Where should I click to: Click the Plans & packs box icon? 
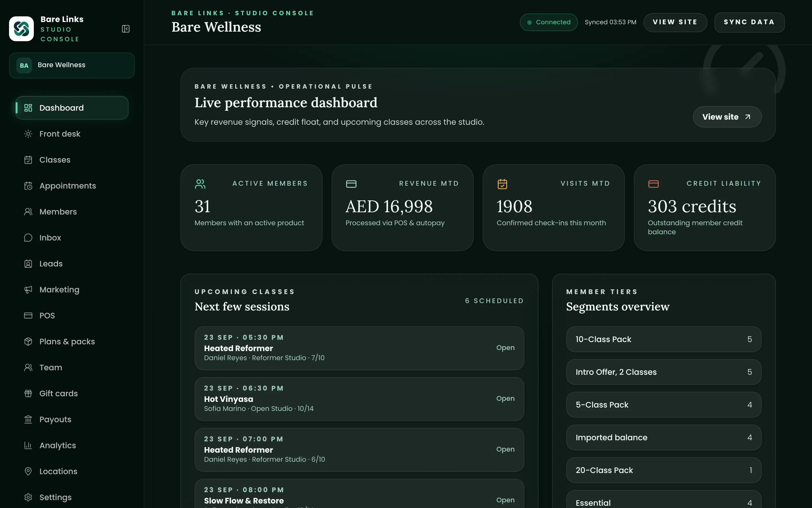click(x=28, y=341)
